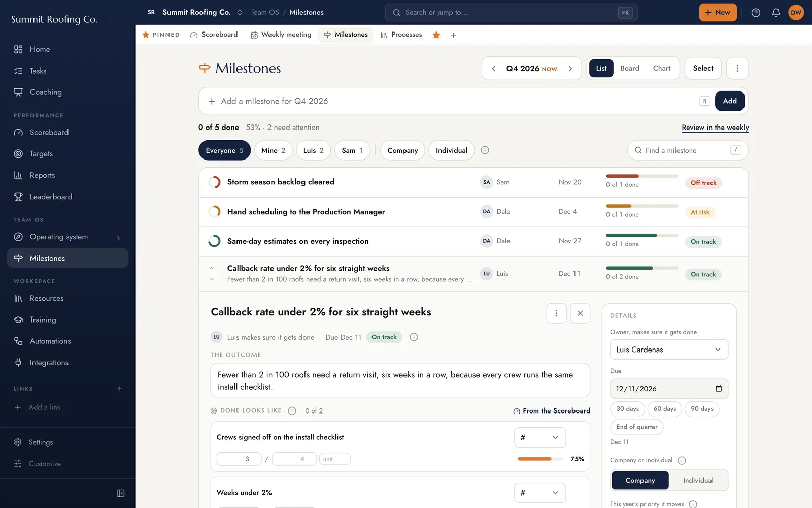Open unit dropdown for Crews signed off

coord(540,437)
